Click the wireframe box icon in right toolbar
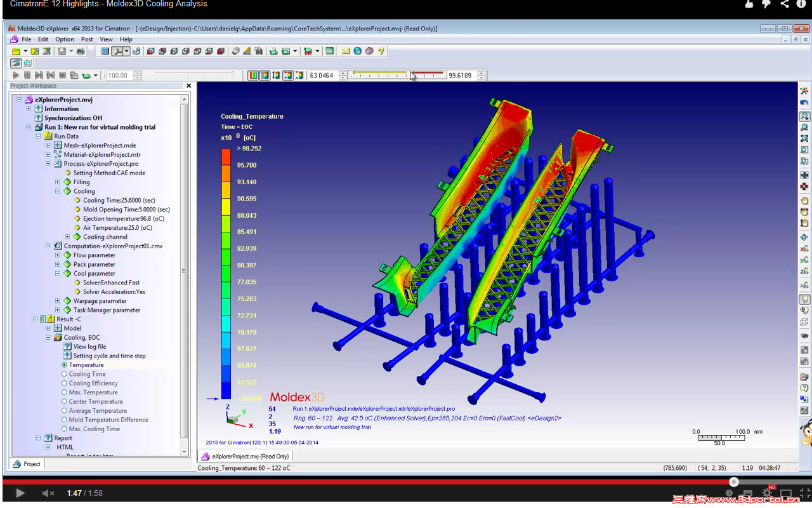This screenshot has width=812, height=508. coord(804,322)
